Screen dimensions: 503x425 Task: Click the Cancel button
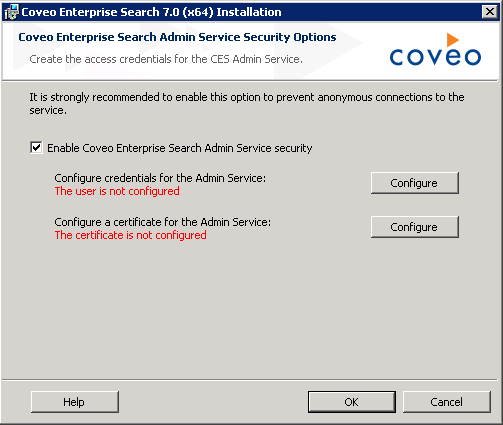coord(447,402)
